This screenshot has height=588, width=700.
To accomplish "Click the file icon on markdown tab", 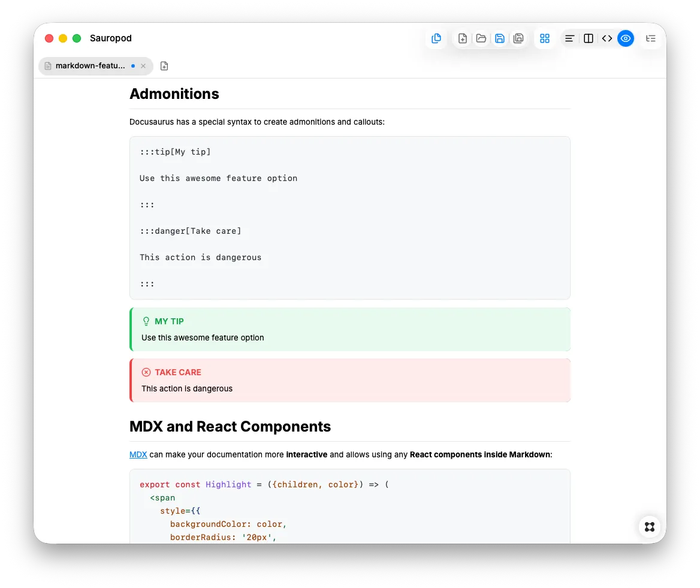I will point(48,66).
